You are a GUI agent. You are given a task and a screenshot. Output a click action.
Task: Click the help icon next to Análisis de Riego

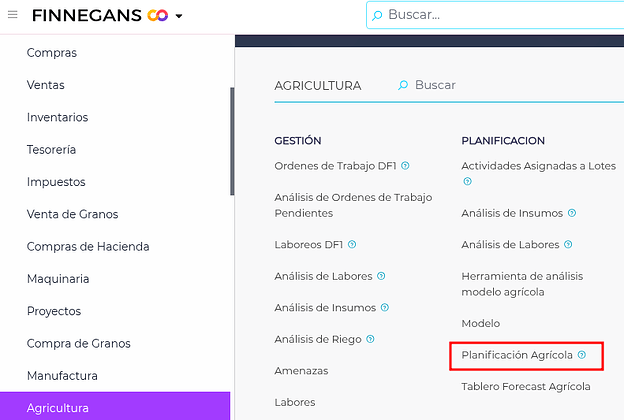click(x=372, y=339)
